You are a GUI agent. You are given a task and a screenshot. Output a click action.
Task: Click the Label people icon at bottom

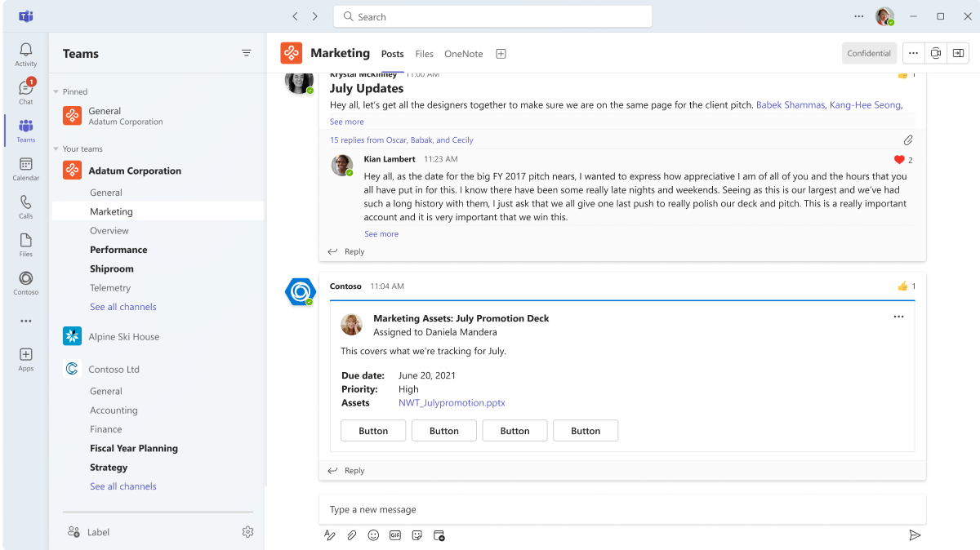pyautogui.click(x=73, y=532)
